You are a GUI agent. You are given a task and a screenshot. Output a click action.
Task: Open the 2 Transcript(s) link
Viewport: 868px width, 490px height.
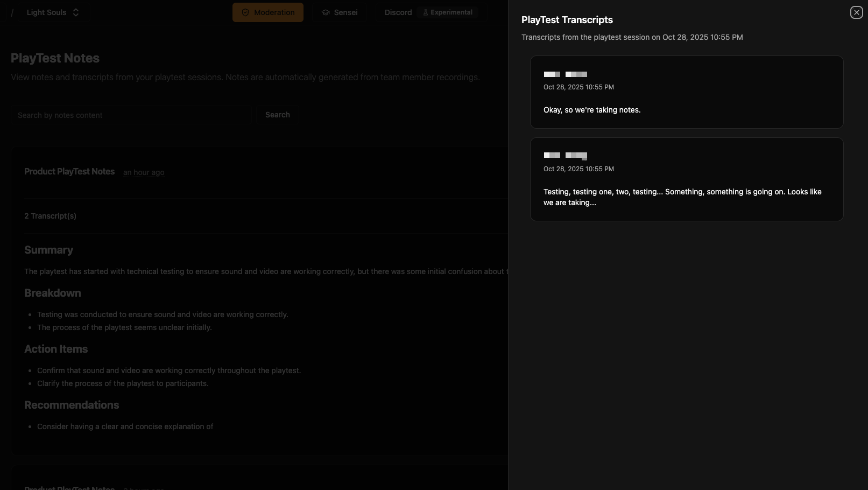click(50, 216)
